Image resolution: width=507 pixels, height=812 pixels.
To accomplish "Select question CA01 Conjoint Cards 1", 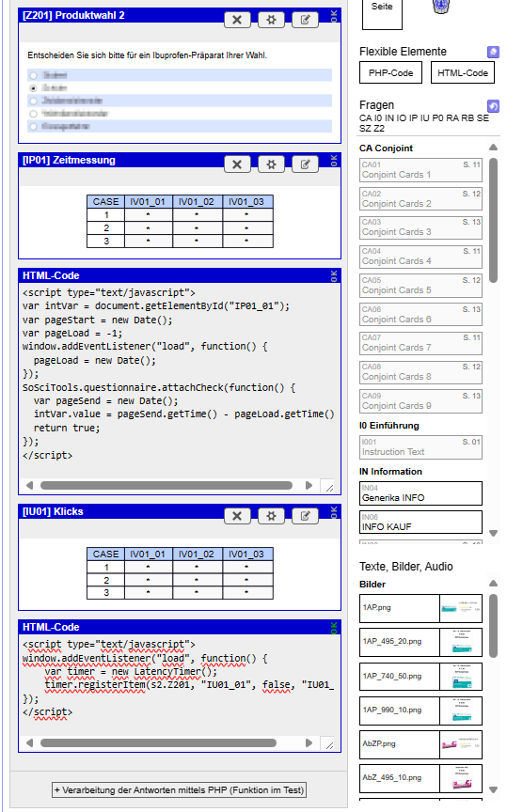I will click(x=421, y=170).
